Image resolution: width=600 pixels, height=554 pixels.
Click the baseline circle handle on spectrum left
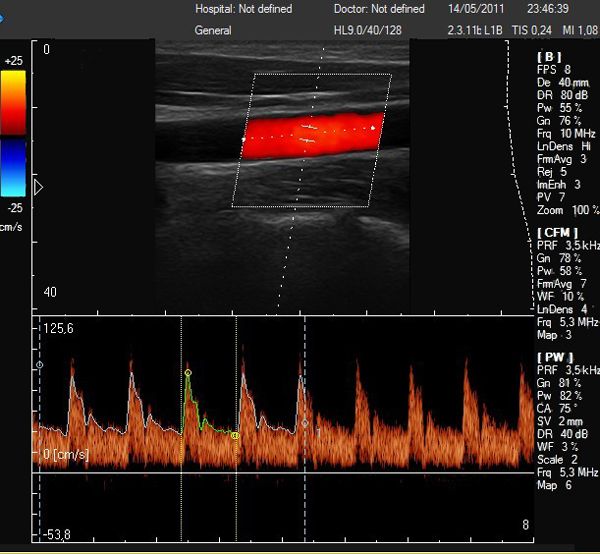click(40, 366)
